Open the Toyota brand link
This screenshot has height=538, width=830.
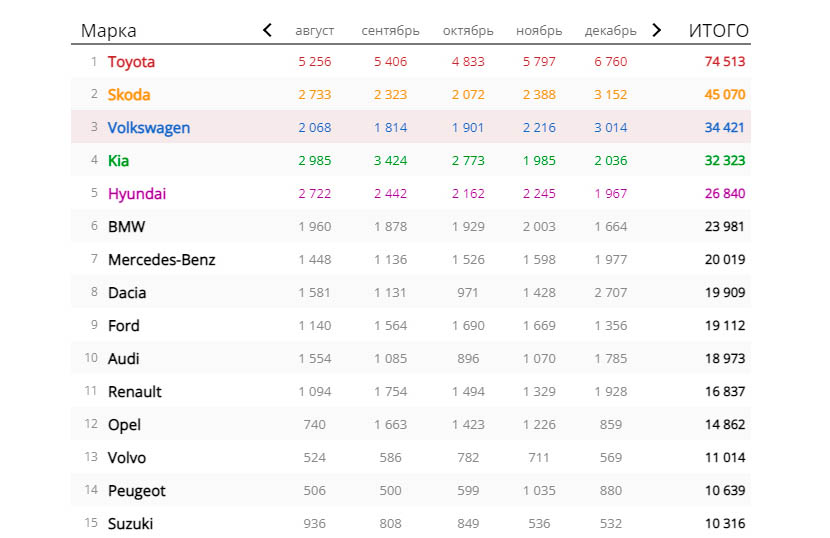[131, 62]
